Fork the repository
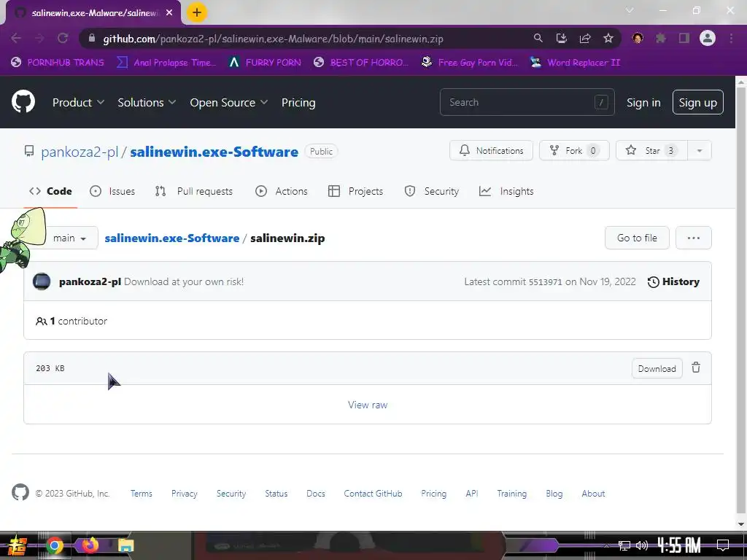 (574, 150)
